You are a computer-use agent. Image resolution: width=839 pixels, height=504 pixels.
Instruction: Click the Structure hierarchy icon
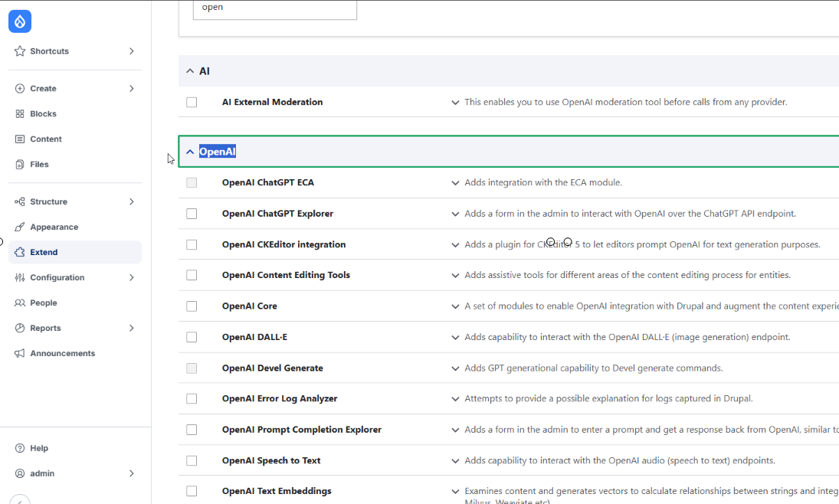(20, 201)
